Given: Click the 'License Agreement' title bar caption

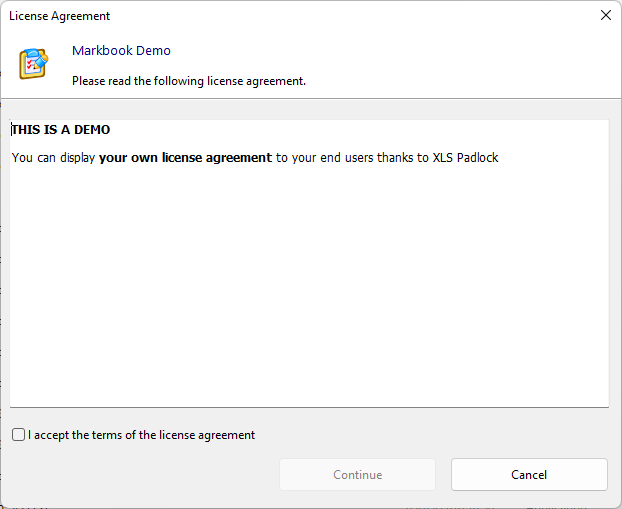Looking at the screenshot, I should pyautogui.click(x=60, y=16).
